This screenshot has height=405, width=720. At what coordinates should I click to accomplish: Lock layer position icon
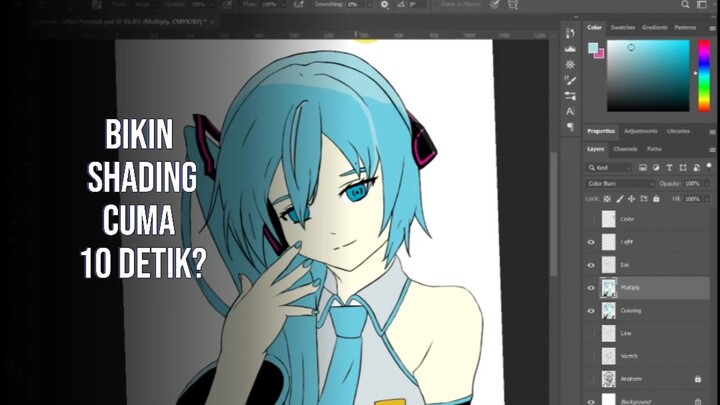(631, 199)
